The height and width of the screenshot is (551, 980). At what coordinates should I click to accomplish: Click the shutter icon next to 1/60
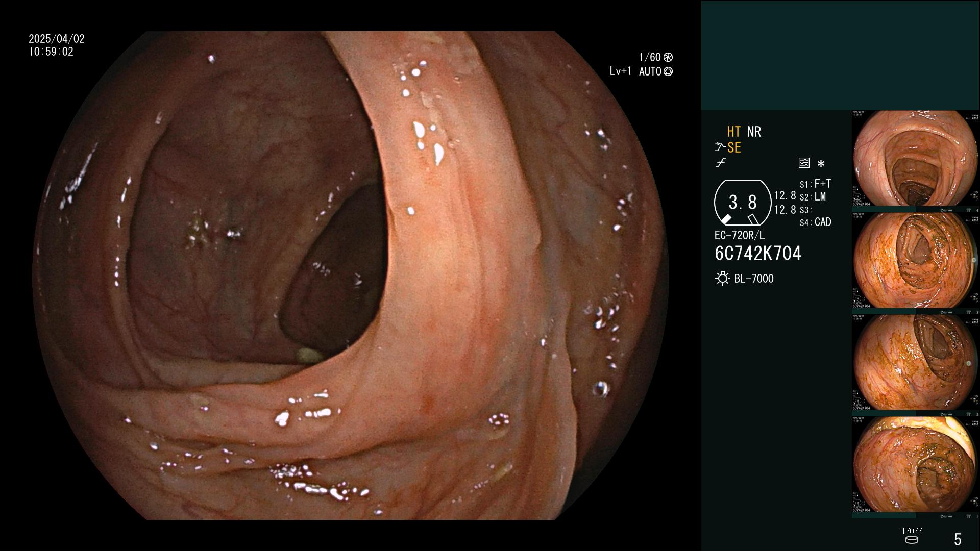668,57
